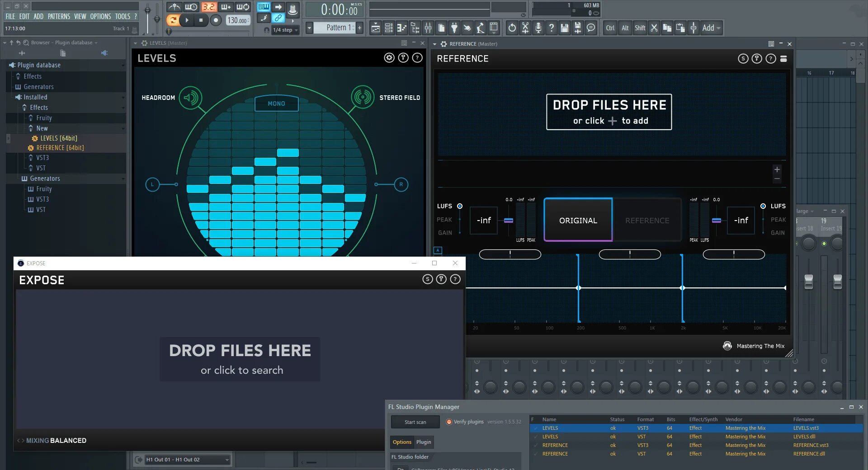Open the OPTIONS menu
Viewport: 868px width, 470px height.
(x=100, y=16)
